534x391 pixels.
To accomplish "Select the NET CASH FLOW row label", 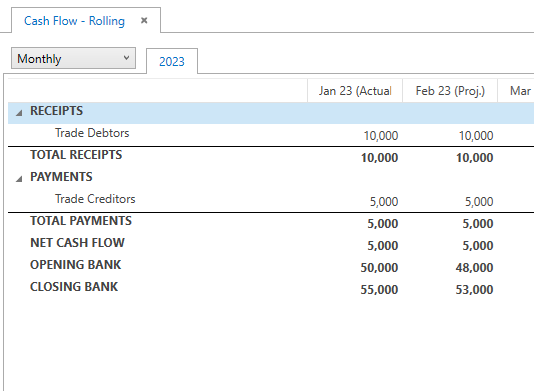I will 77,243.
